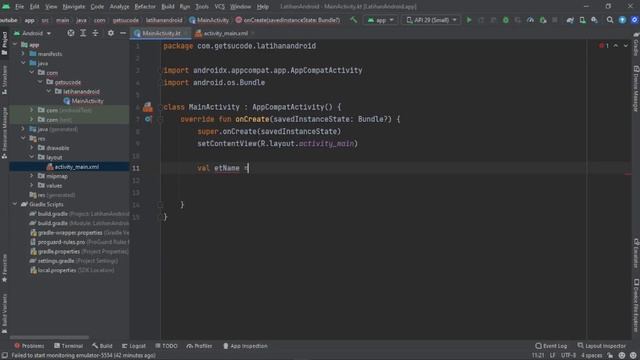Hide the Project panel with minus icon
Screen dimensions: 640x360
click(123, 33)
